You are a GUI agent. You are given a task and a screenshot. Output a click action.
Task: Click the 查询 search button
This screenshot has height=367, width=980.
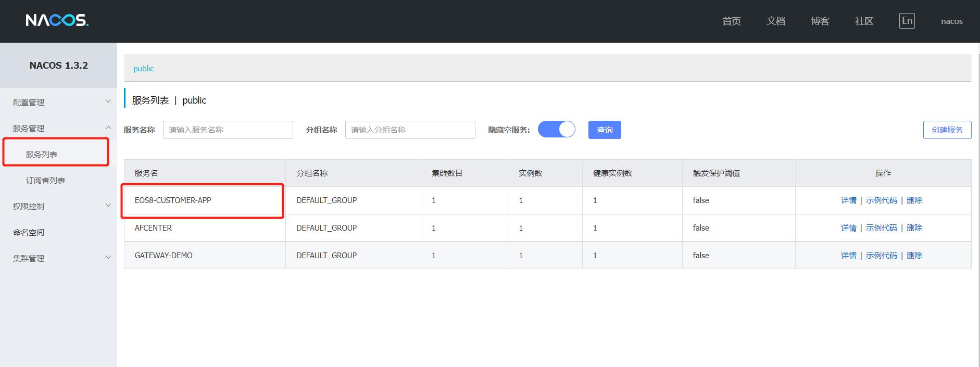604,130
